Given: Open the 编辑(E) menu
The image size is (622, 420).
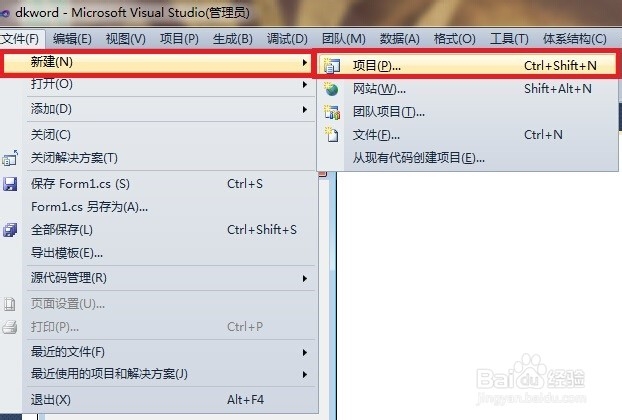Looking at the screenshot, I should pyautogui.click(x=72, y=39).
